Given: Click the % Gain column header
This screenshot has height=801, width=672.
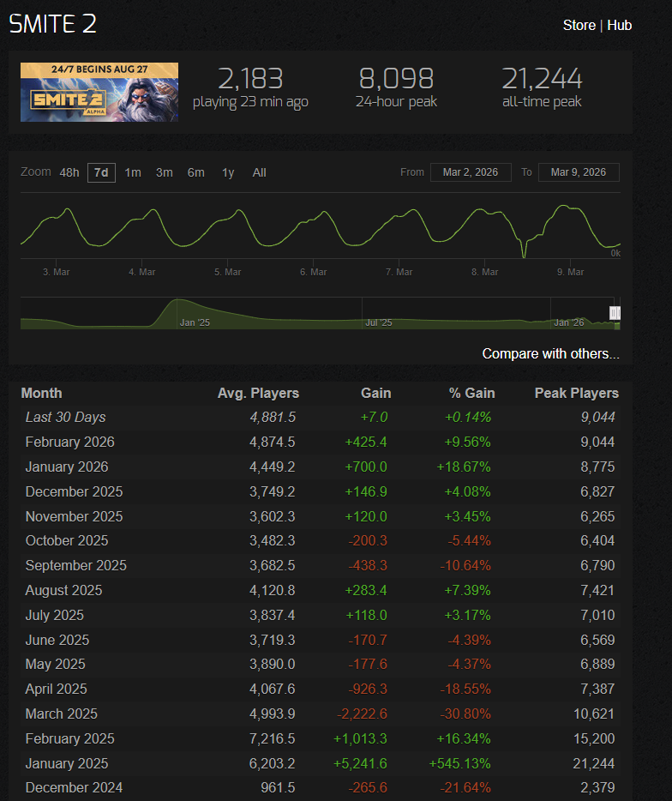Looking at the screenshot, I should pos(471,393).
